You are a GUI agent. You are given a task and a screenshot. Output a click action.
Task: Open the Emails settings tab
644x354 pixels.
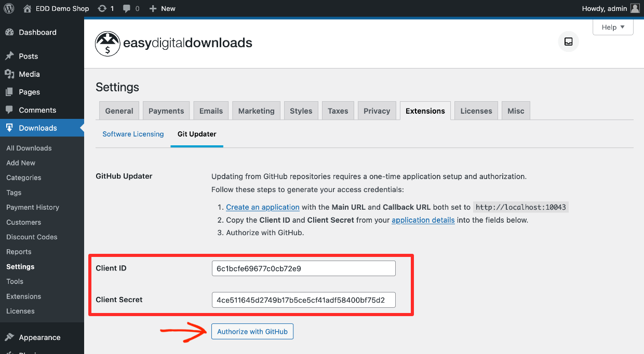[x=211, y=111]
